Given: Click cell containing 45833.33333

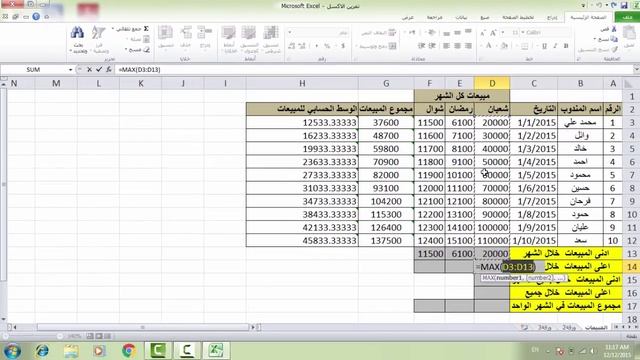Looking at the screenshot, I should (x=302, y=240).
